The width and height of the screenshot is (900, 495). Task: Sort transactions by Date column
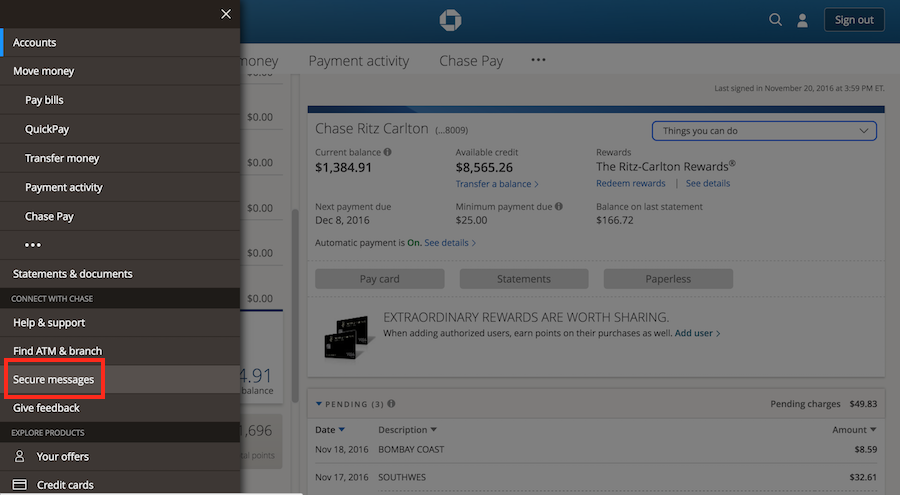(x=329, y=430)
